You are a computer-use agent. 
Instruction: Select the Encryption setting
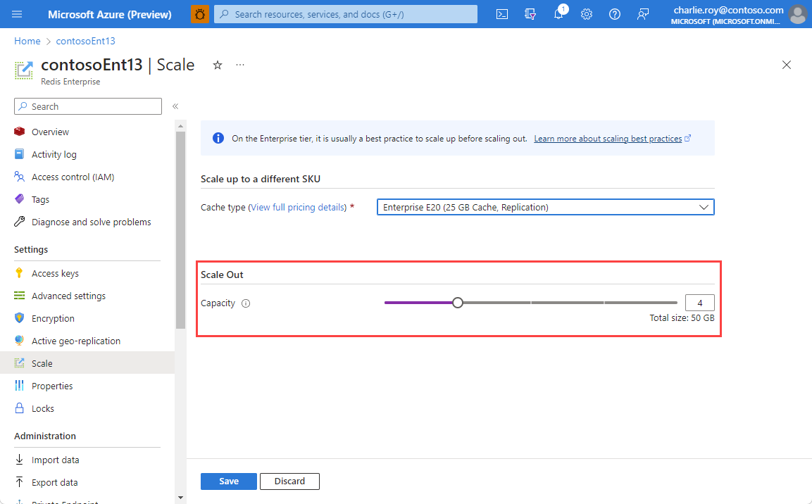pyautogui.click(x=54, y=317)
